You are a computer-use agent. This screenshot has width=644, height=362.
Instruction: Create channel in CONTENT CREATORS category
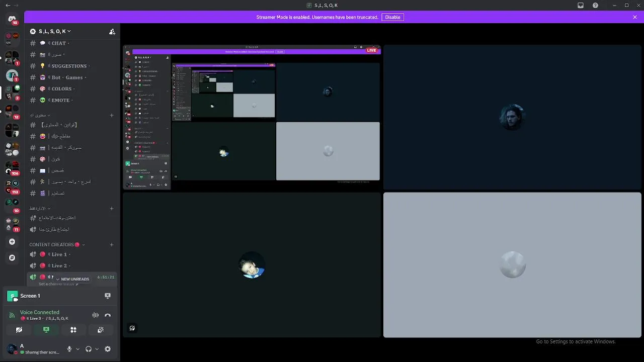(x=112, y=245)
